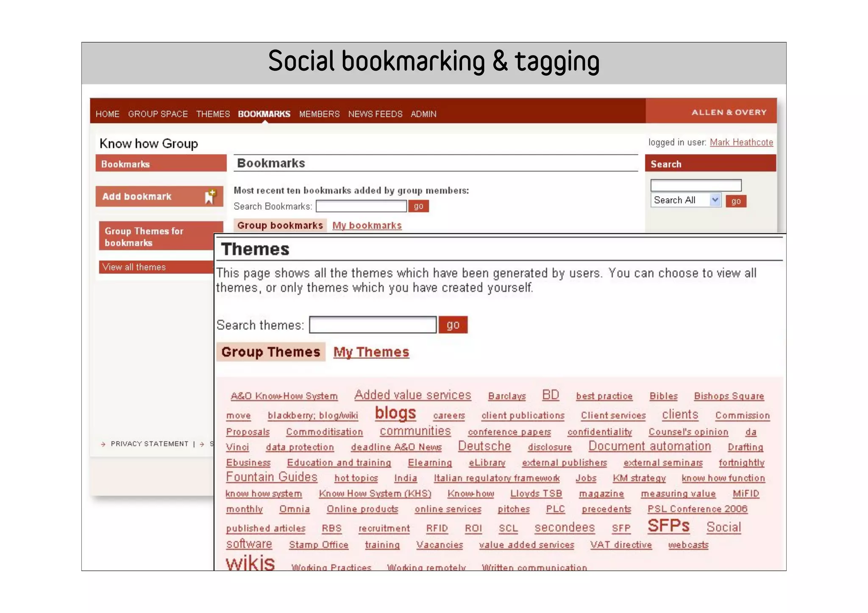Open the MEMBERS navigation item
This screenshot has width=868, height=613.
point(319,114)
